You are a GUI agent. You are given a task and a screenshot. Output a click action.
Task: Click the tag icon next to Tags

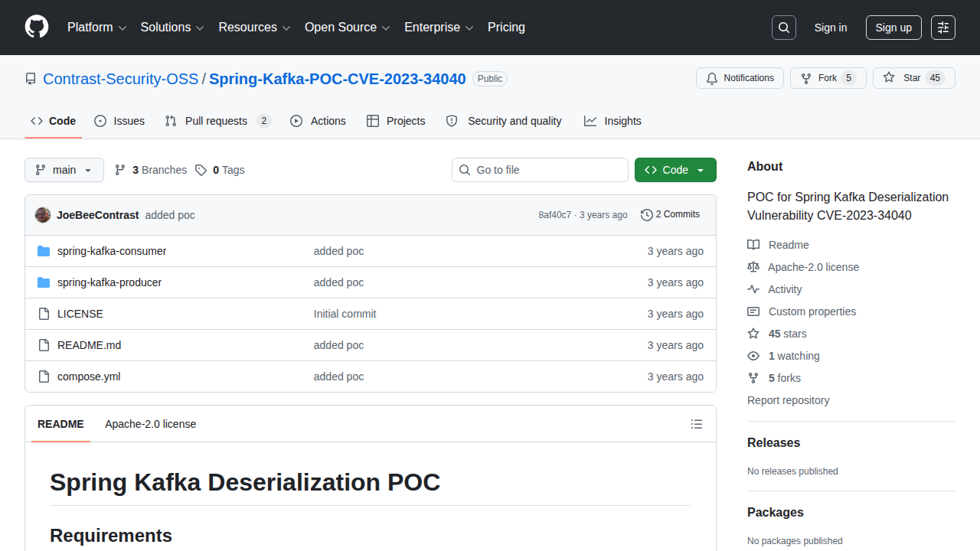(201, 170)
